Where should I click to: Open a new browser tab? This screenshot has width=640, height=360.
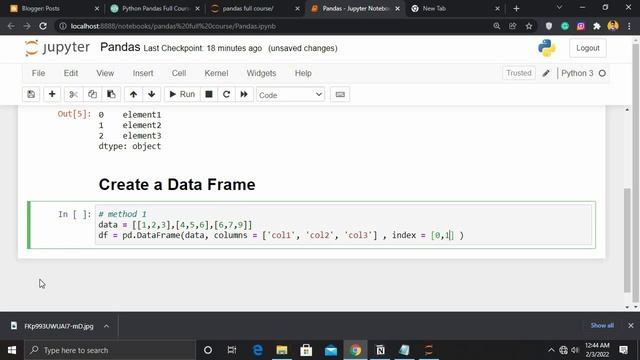tap(516, 8)
